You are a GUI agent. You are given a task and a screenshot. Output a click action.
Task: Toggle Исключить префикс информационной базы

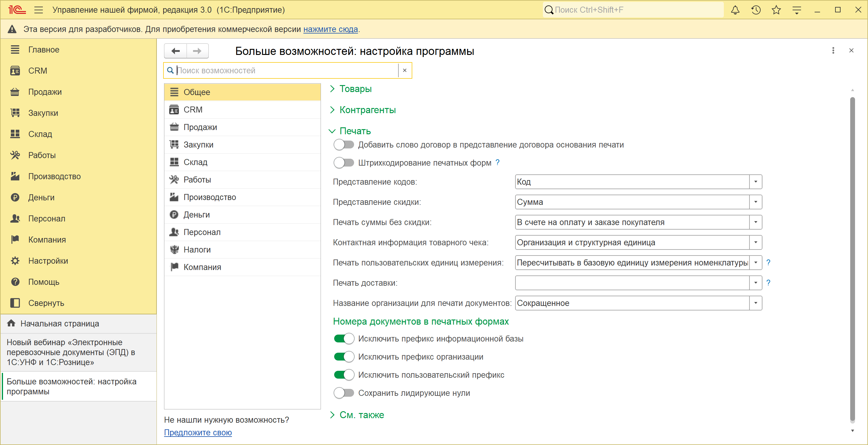(x=344, y=339)
